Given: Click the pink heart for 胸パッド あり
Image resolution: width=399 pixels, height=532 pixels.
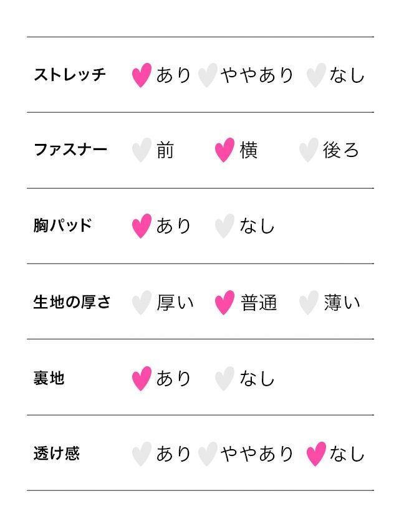Looking at the screenshot, I should pyautogui.click(x=142, y=226).
